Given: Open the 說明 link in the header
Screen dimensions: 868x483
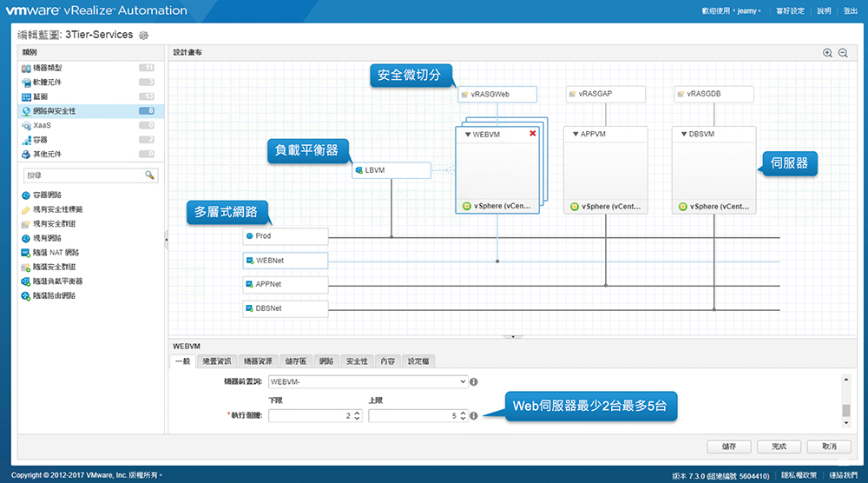Looking at the screenshot, I should (824, 11).
